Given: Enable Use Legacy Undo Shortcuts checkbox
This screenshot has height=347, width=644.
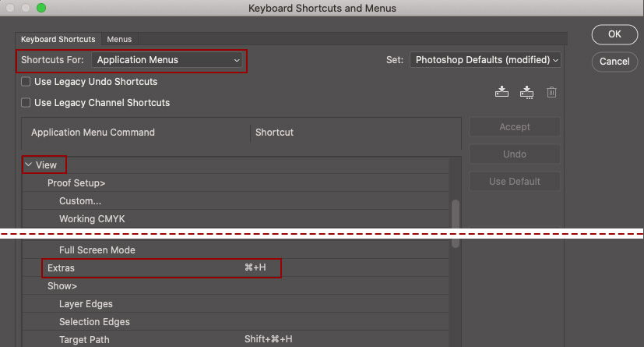Looking at the screenshot, I should (x=26, y=81).
